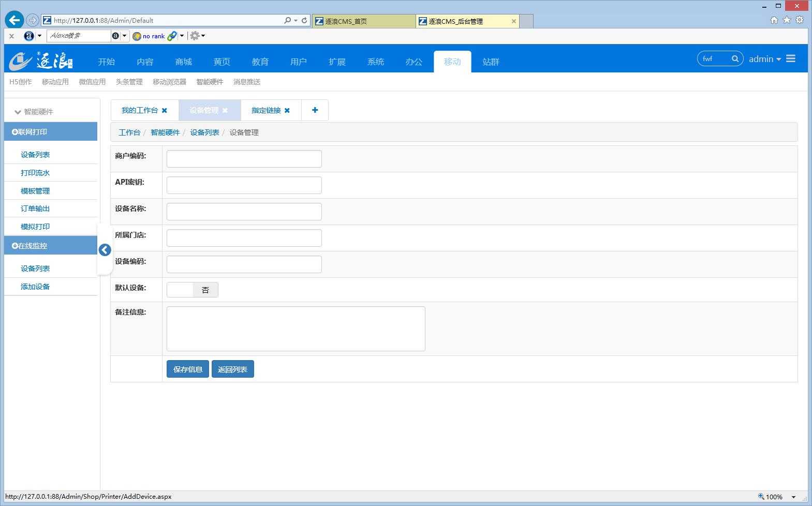Open 订单输出 in sidebar
The image size is (812, 506).
tap(35, 209)
